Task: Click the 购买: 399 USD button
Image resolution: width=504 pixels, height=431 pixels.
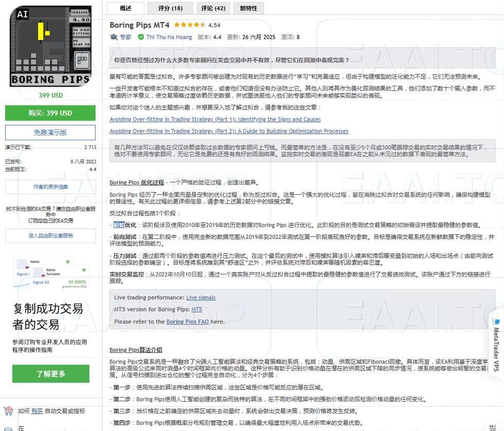Action: (x=50, y=113)
